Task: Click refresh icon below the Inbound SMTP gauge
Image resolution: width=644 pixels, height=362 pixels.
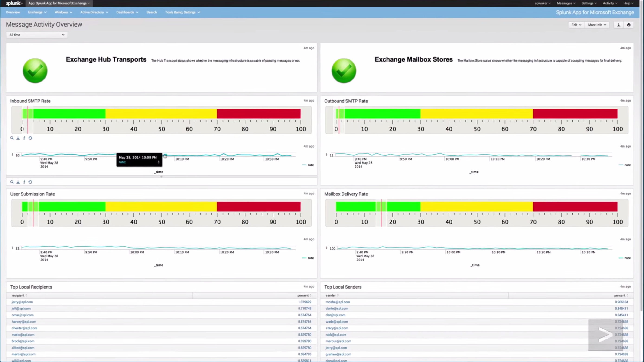Action: 30,138
